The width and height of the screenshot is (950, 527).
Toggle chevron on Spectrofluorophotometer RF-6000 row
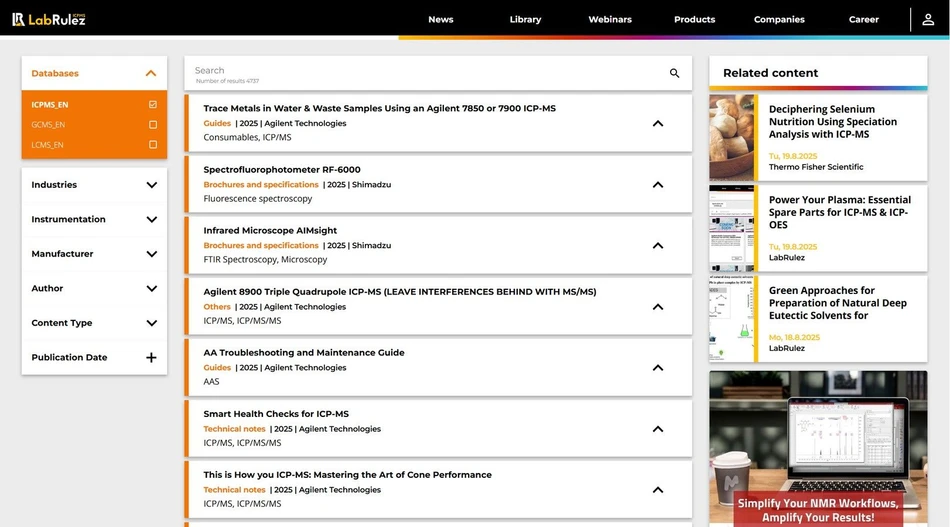coord(658,185)
